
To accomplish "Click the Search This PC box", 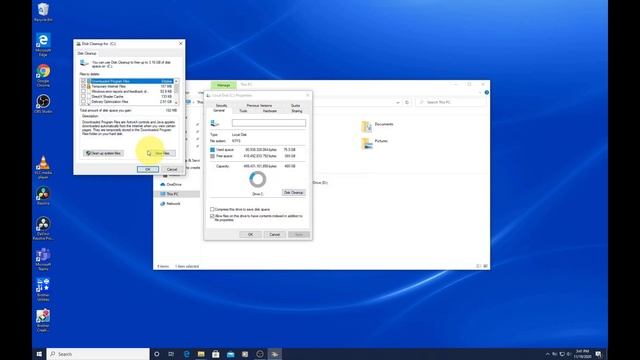I will tap(451, 102).
